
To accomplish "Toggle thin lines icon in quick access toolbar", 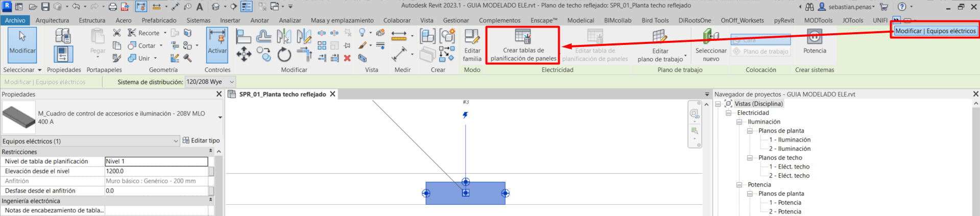I will point(248,7).
